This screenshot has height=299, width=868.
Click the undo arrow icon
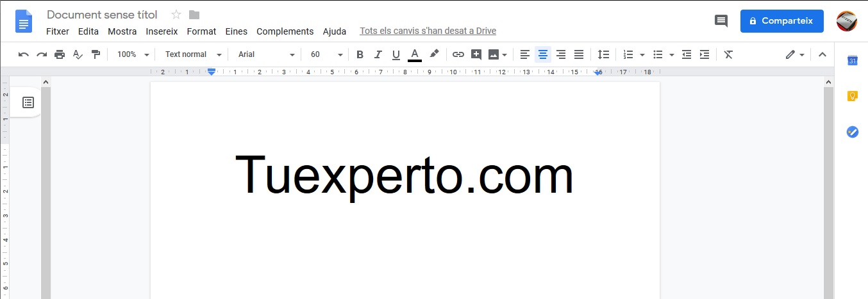click(x=24, y=54)
